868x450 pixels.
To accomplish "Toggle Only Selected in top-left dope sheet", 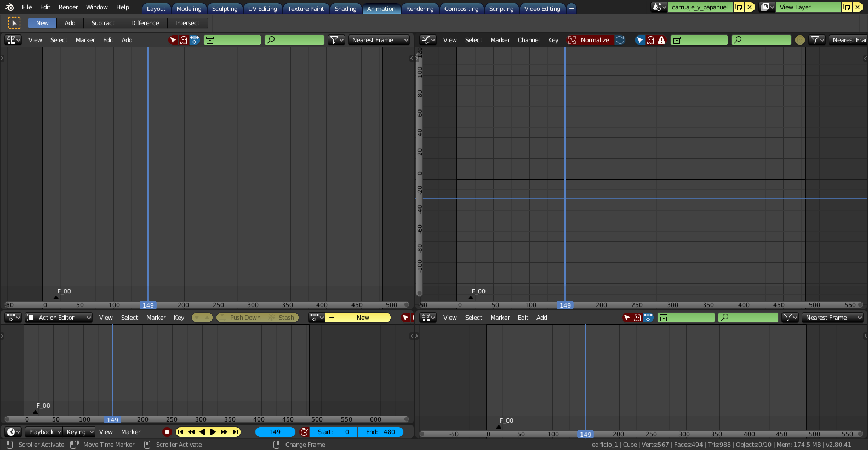I will 173,40.
